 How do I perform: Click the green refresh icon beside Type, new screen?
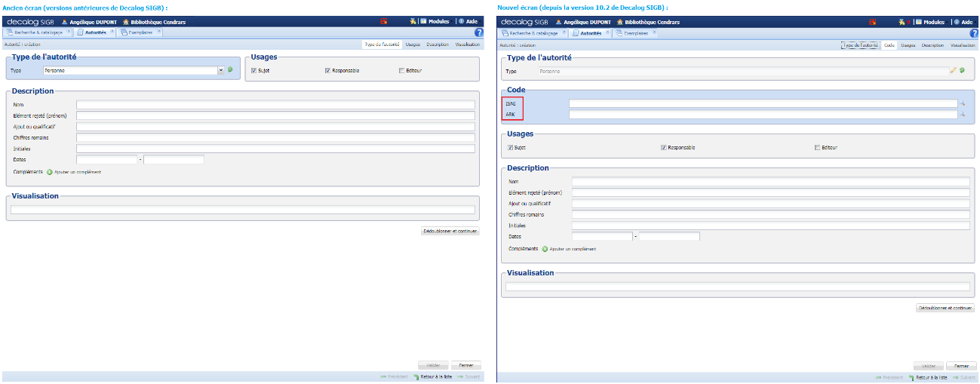962,71
